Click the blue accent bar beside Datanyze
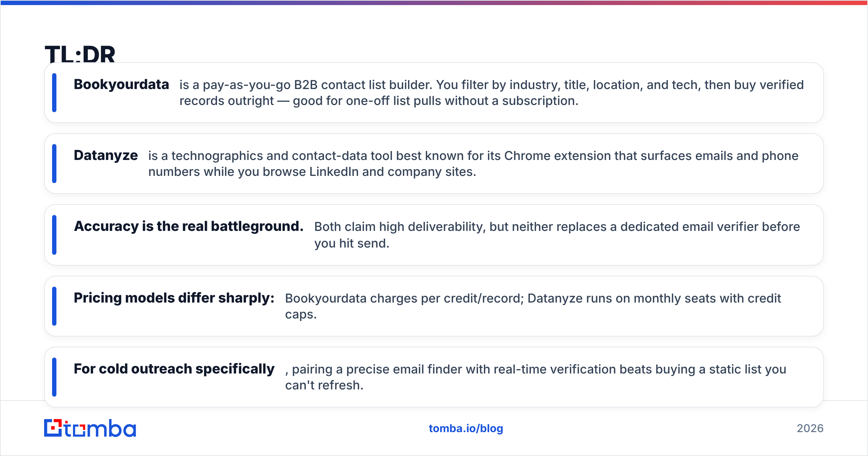The height and width of the screenshot is (456, 868). click(x=54, y=164)
